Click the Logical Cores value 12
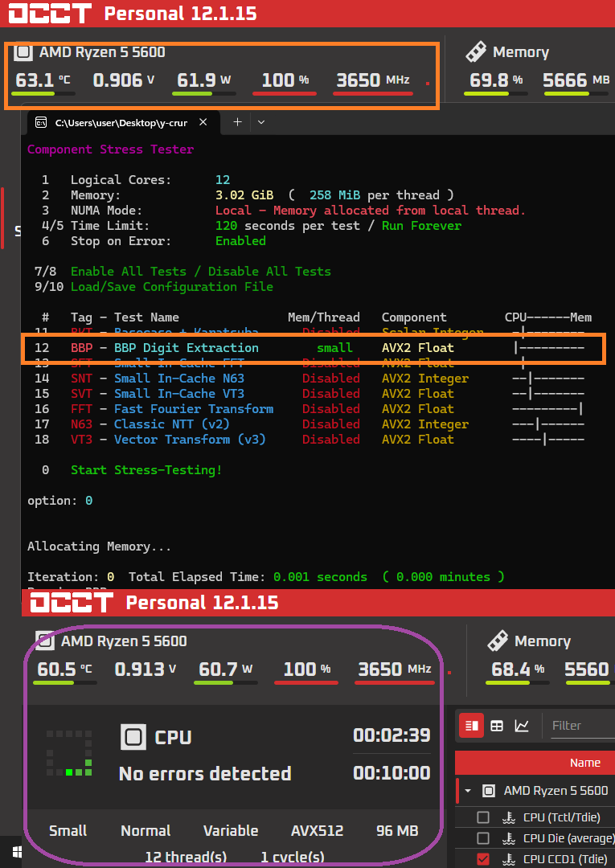Viewport: 615px width, 868px height. point(223,180)
